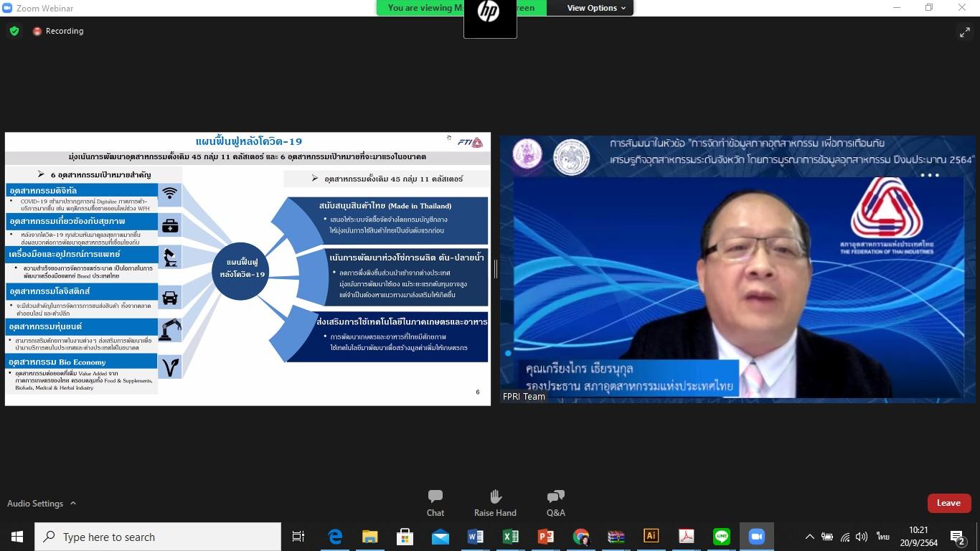Open Google Chrome from taskbar
The image size is (980, 551).
581,537
